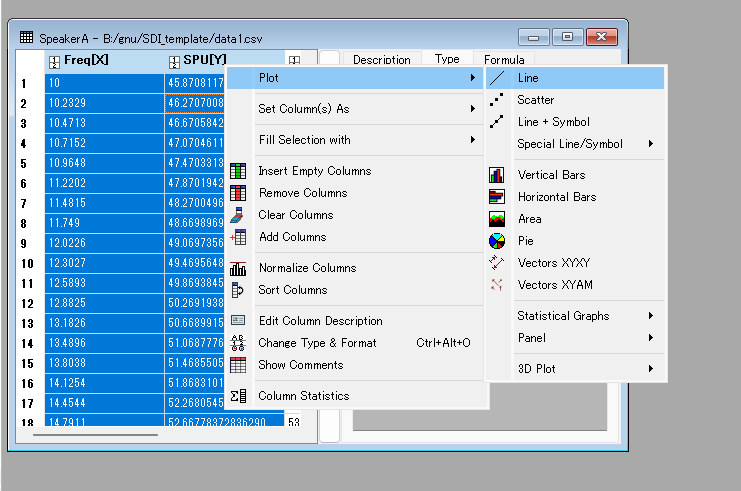Select the Horizontal Bars chart icon
The width and height of the screenshot is (741, 491).
click(x=497, y=197)
